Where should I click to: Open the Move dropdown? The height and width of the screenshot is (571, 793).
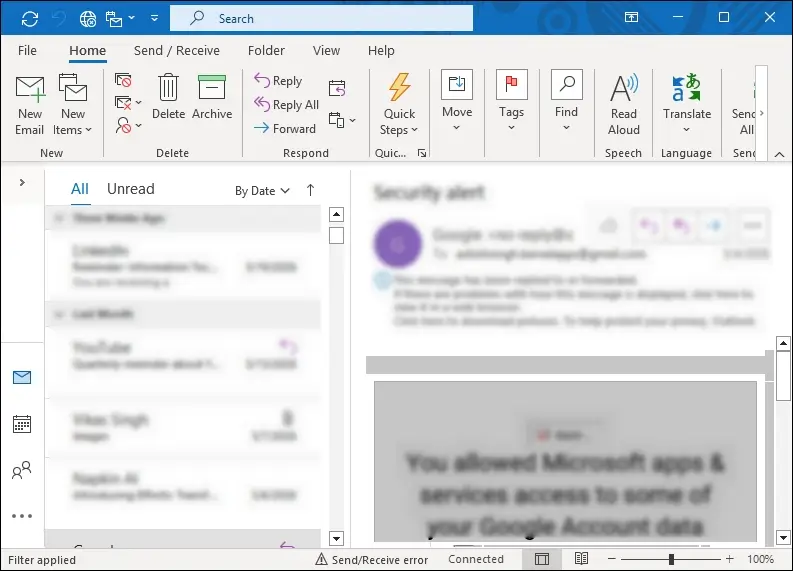[457, 101]
